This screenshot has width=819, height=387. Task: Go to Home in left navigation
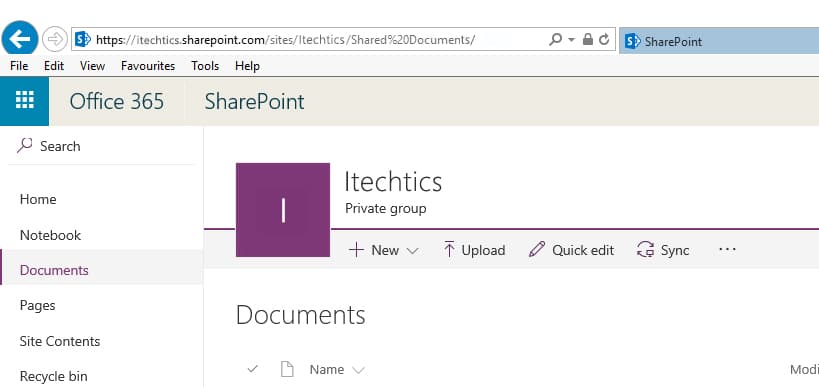[38, 199]
